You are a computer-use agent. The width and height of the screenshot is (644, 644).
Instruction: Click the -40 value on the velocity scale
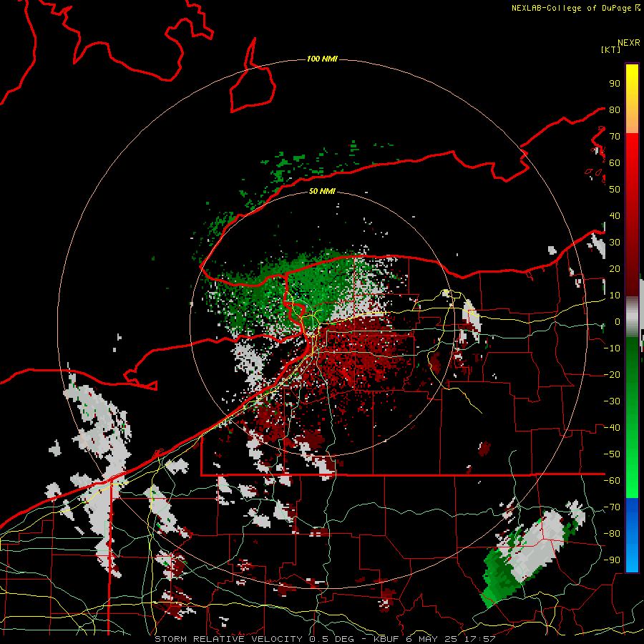click(612, 428)
